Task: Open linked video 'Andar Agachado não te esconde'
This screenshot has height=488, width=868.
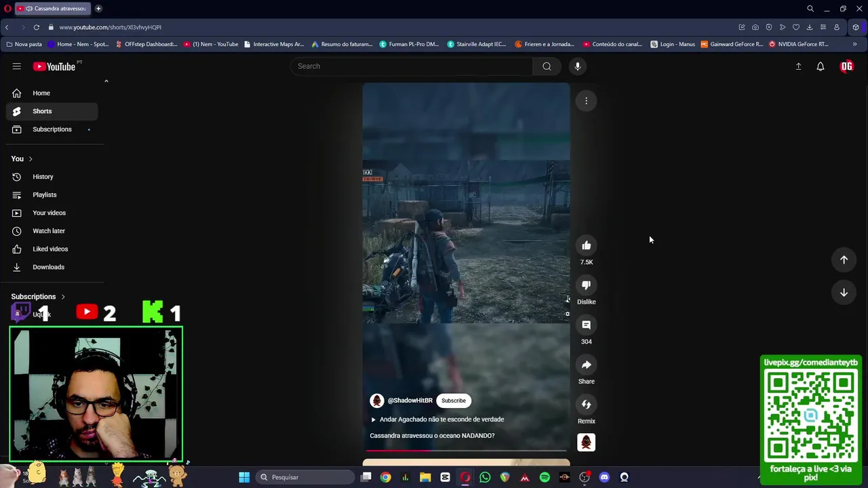Action: point(437,420)
